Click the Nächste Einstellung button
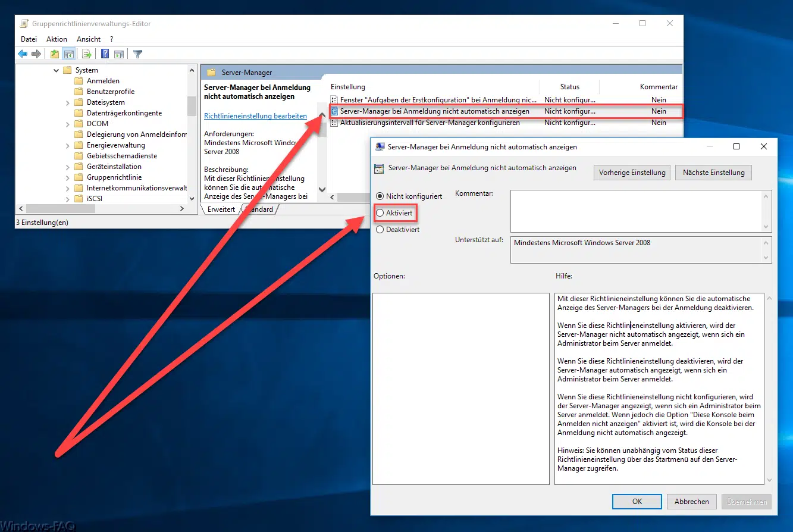The height and width of the screenshot is (532, 793). pyautogui.click(x=713, y=173)
